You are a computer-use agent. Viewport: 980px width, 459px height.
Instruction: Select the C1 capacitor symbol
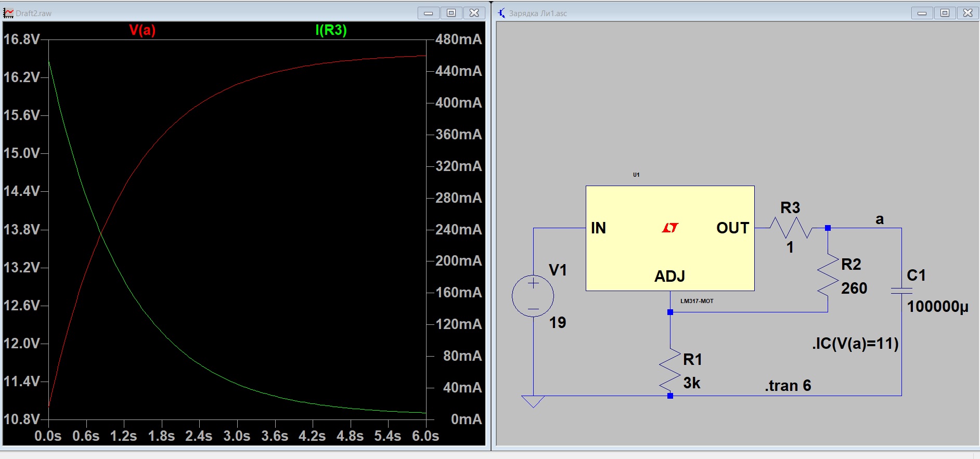tap(901, 291)
